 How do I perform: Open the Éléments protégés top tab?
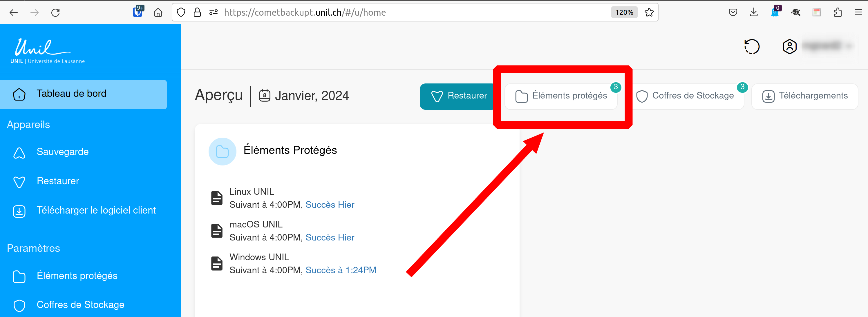[561, 96]
